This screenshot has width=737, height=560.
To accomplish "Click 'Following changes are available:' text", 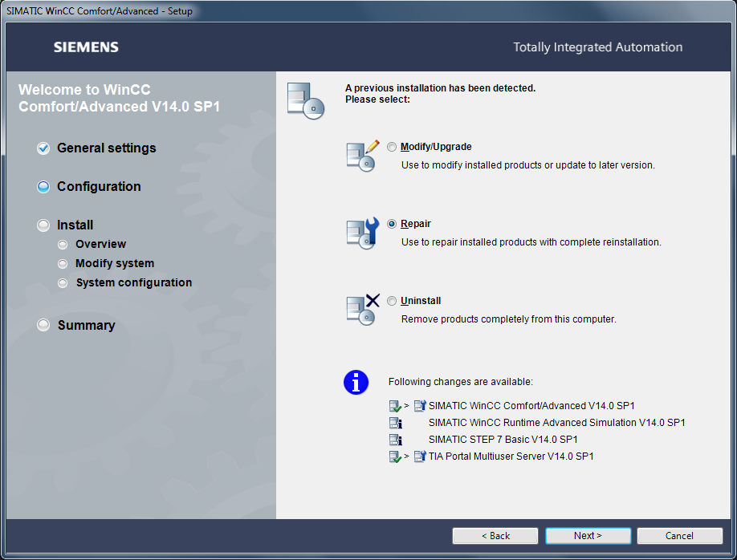I will tap(461, 382).
